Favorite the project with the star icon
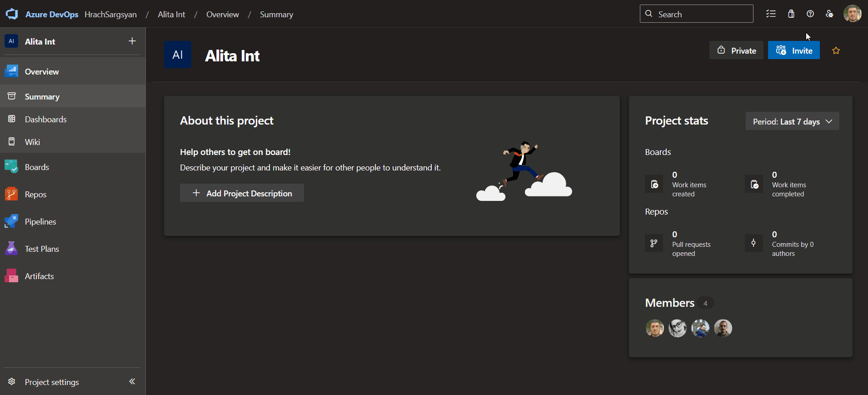This screenshot has height=395, width=868. 836,50
